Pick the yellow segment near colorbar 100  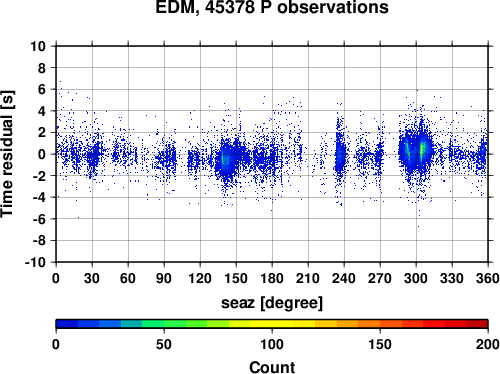272,324
